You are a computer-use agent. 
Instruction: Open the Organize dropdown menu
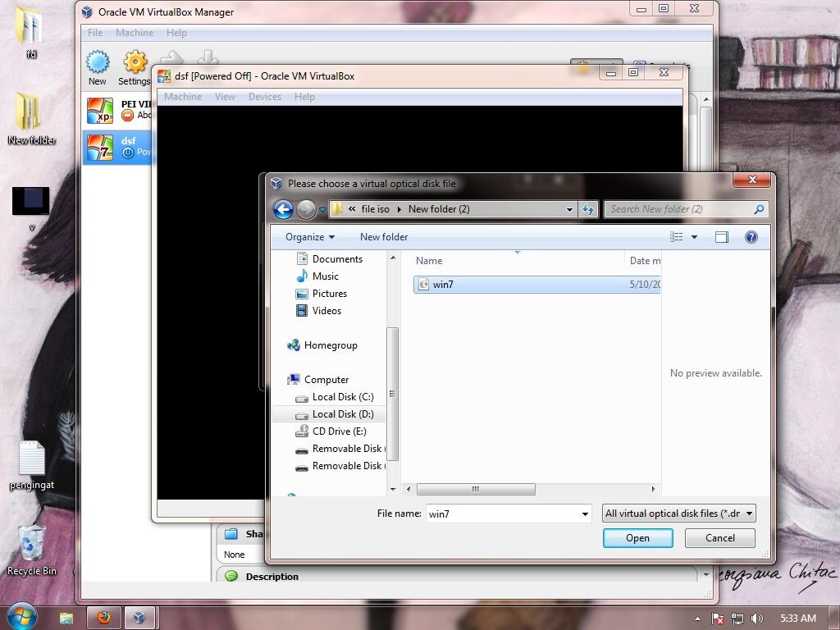click(309, 237)
